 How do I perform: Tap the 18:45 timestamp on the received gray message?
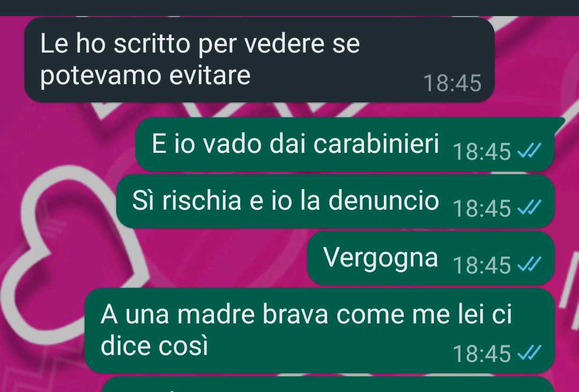pyautogui.click(x=452, y=83)
